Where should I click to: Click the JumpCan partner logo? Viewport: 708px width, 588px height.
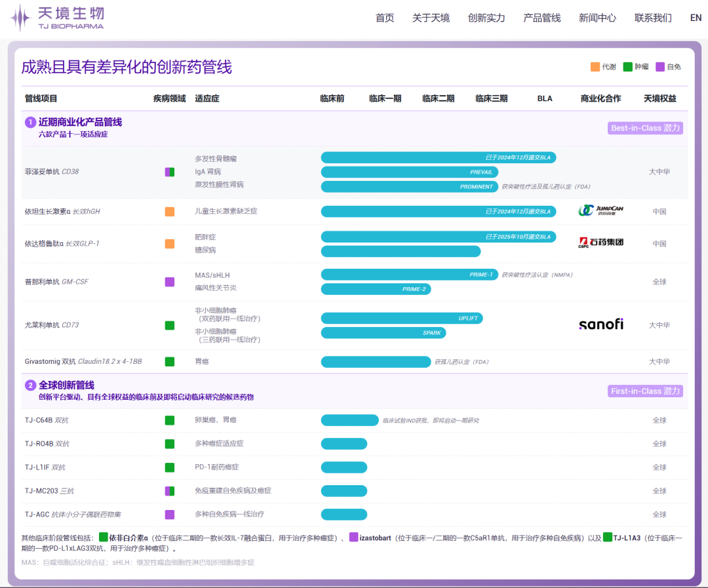point(600,210)
